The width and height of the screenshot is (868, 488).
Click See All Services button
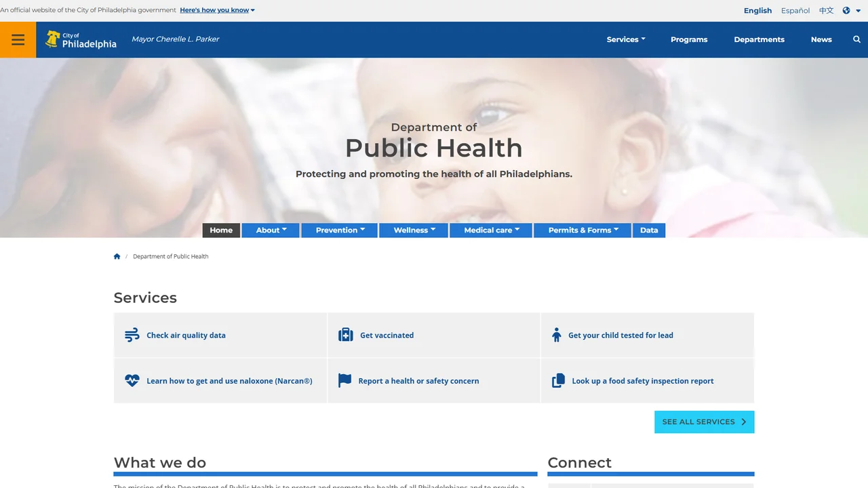coord(704,422)
